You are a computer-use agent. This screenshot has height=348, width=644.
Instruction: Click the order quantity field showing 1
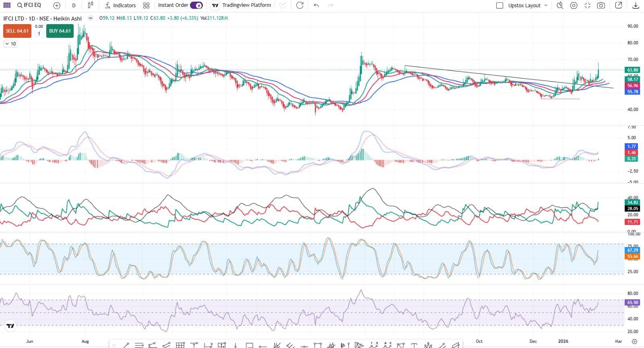coord(39,33)
